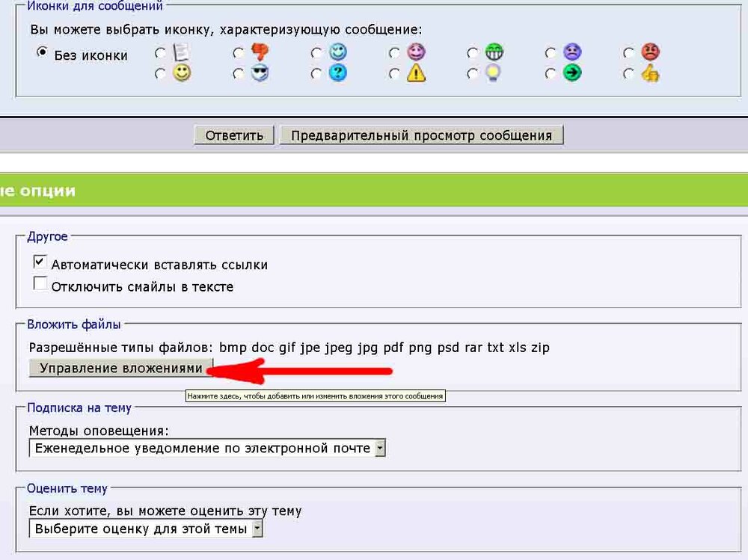Screen dimensions: 748x560
Task: Pick the green arrow icon
Action: pos(572,73)
